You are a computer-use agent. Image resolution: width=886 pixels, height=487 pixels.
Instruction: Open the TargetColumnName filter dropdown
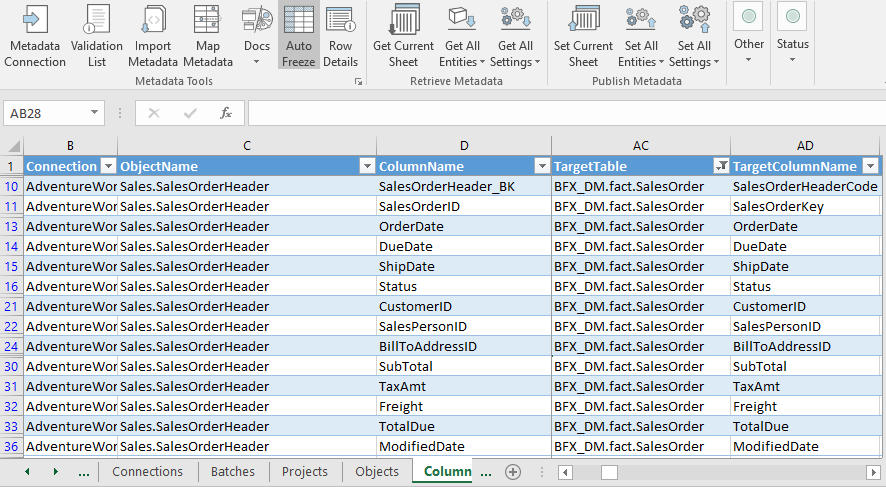(x=871, y=166)
